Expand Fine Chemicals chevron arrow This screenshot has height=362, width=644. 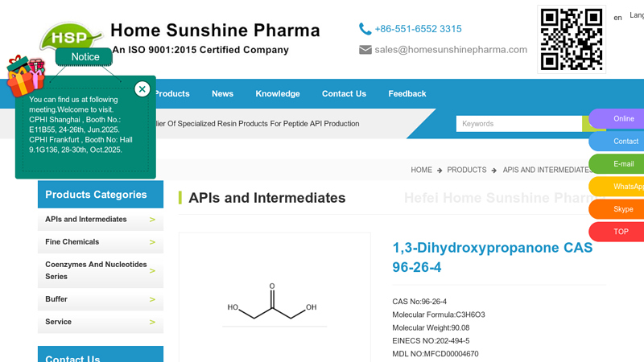[152, 242]
